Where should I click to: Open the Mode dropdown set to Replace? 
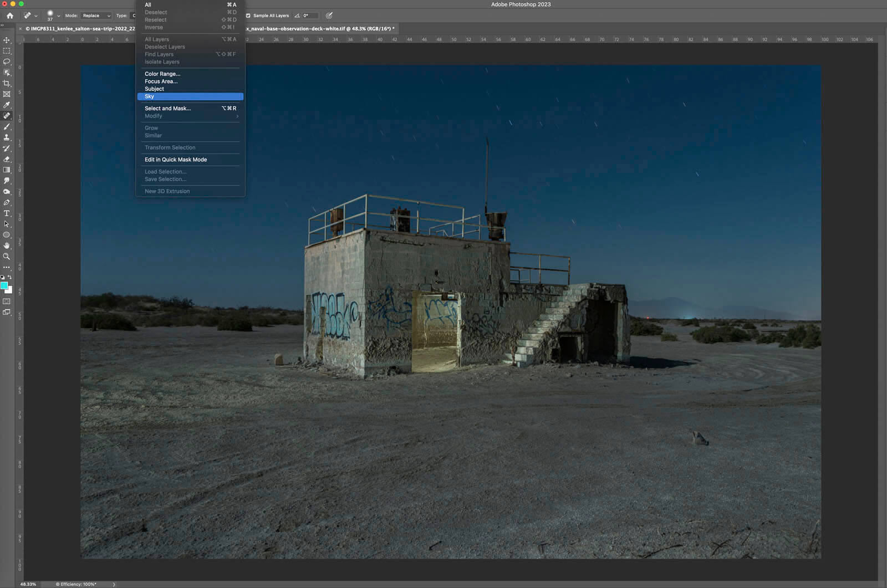click(x=96, y=16)
